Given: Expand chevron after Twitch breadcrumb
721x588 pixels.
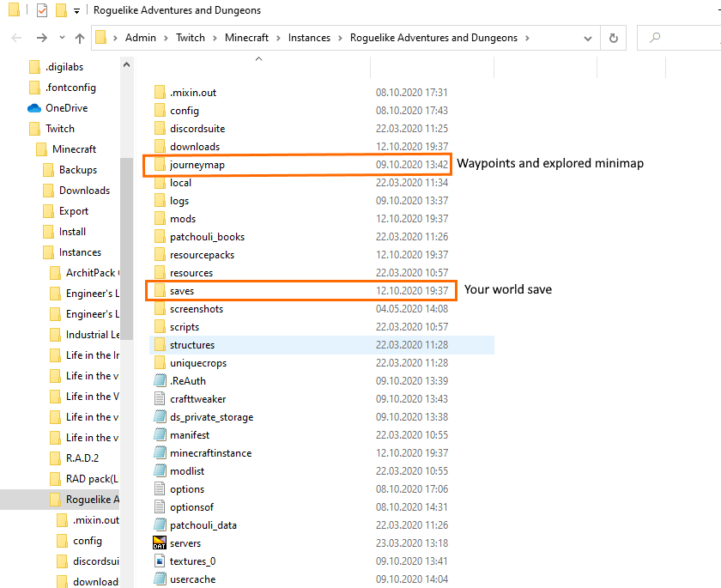Looking at the screenshot, I should click(215, 38).
